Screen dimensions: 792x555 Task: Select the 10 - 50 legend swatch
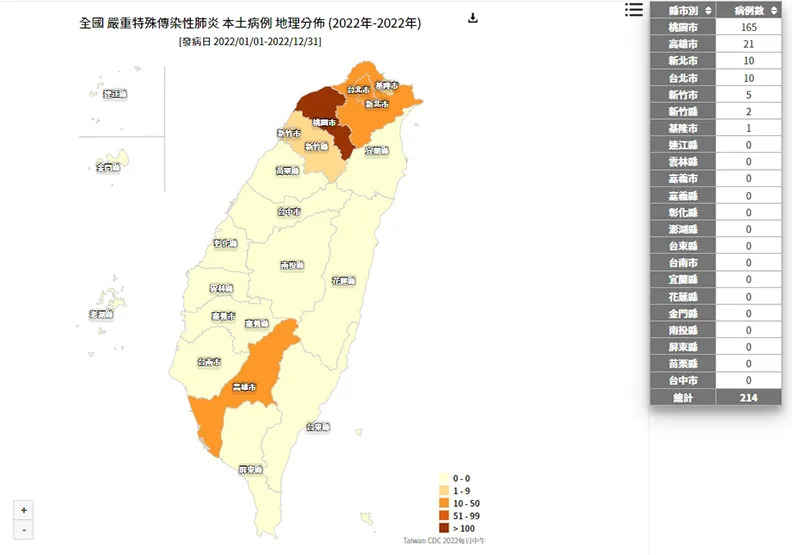pos(444,503)
